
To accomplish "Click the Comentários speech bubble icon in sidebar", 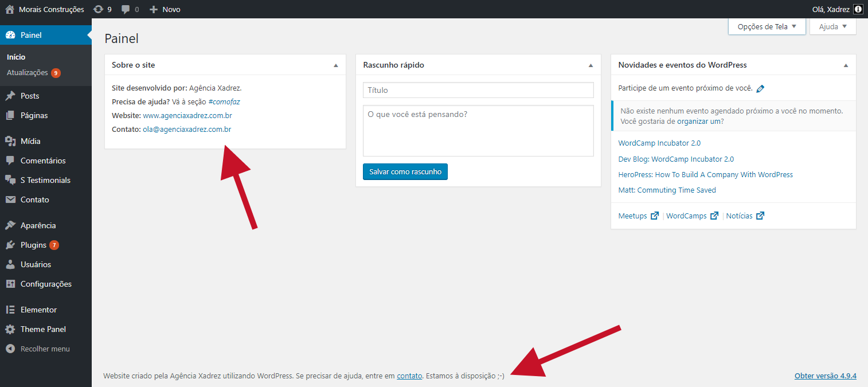I will click(x=10, y=161).
